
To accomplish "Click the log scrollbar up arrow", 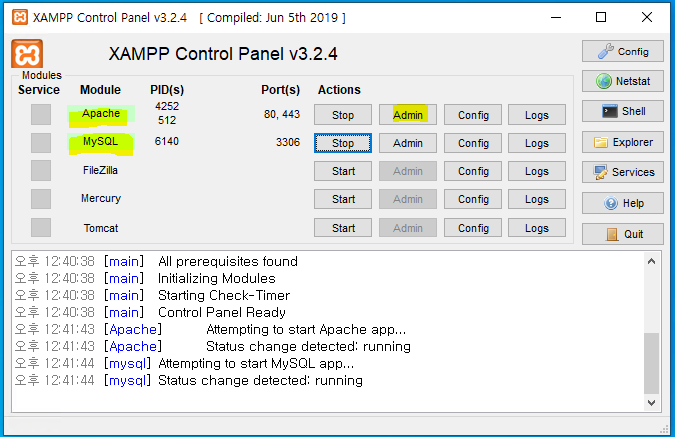I will pos(651,261).
